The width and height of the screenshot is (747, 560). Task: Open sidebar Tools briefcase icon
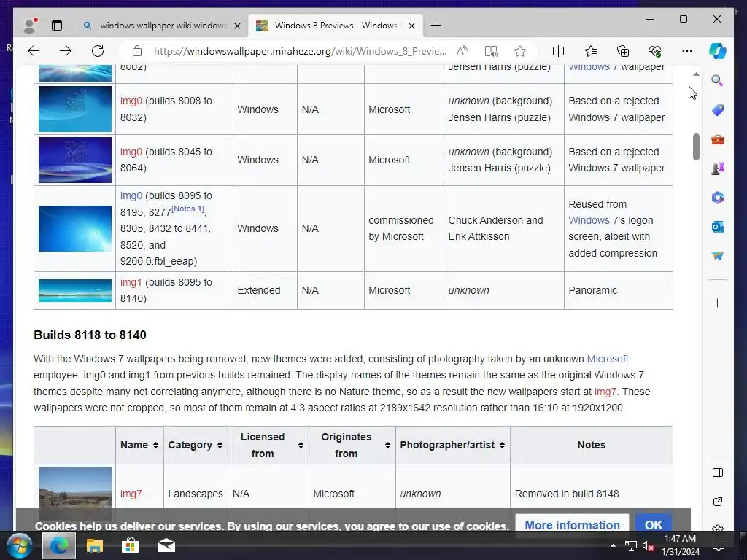(x=718, y=139)
